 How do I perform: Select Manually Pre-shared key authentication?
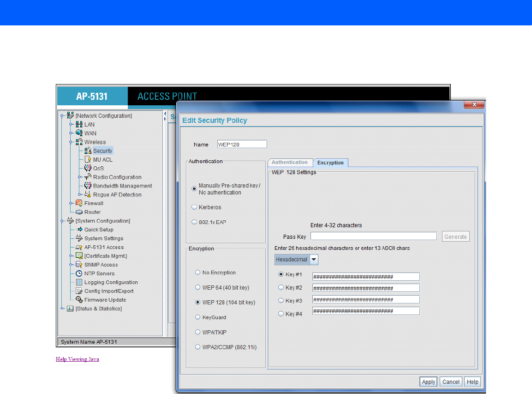(x=194, y=188)
